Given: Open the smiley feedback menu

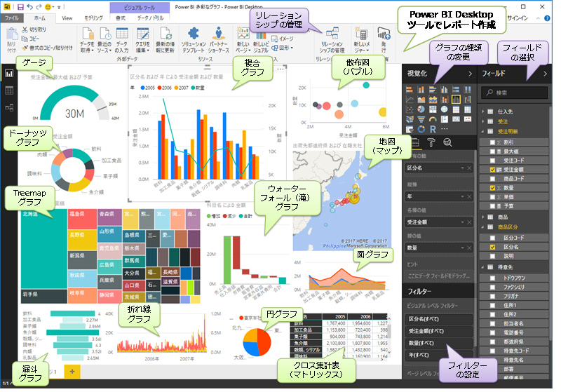Looking at the screenshot, I should click(48, 7).
